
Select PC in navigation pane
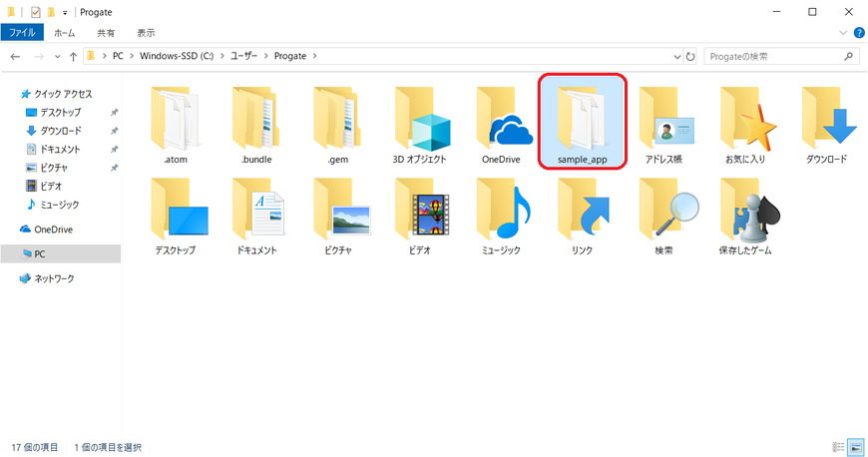(61, 253)
